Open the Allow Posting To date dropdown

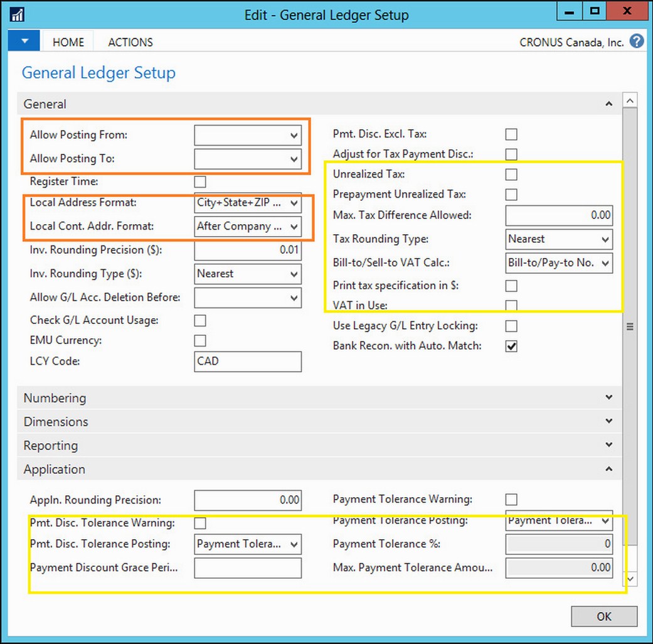click(x=294, y=159)
